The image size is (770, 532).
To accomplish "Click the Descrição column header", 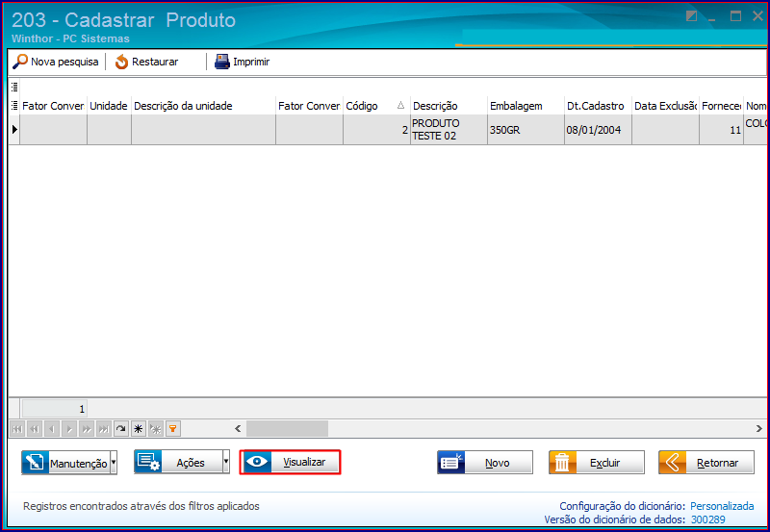I will click(x=449, y=106).
